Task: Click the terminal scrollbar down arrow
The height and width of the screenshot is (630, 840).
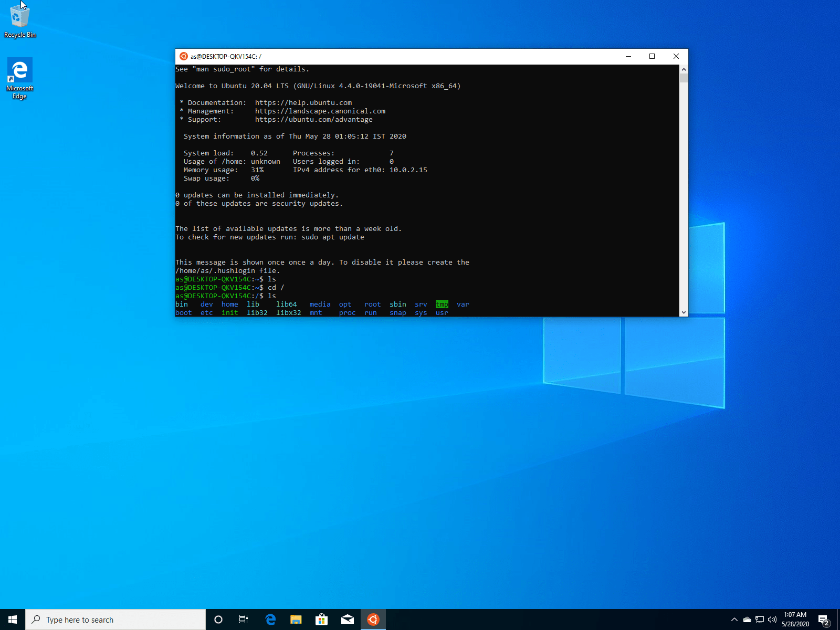Action: [x=684, y=312]
